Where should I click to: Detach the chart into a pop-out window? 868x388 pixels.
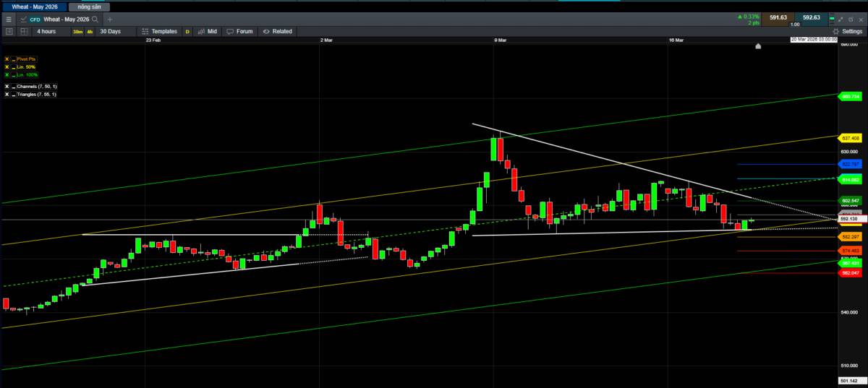(x=851, y=20)
